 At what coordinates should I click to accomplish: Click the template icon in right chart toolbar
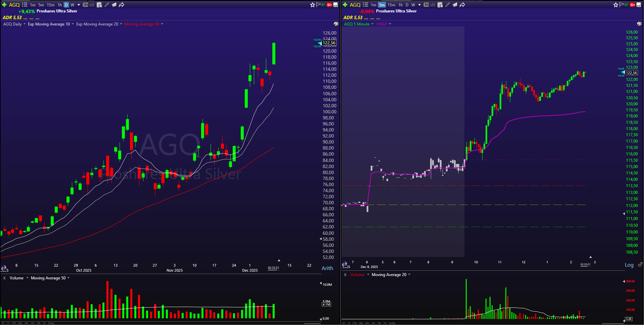pos(426,5)
